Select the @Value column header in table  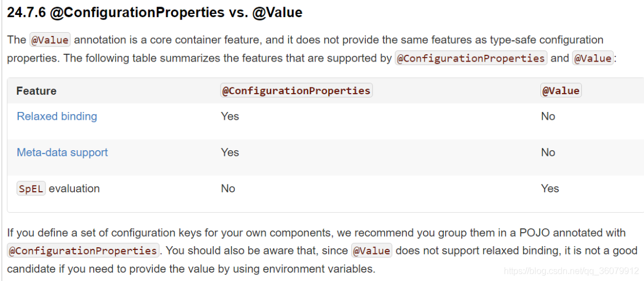click(x=561, y=91)
